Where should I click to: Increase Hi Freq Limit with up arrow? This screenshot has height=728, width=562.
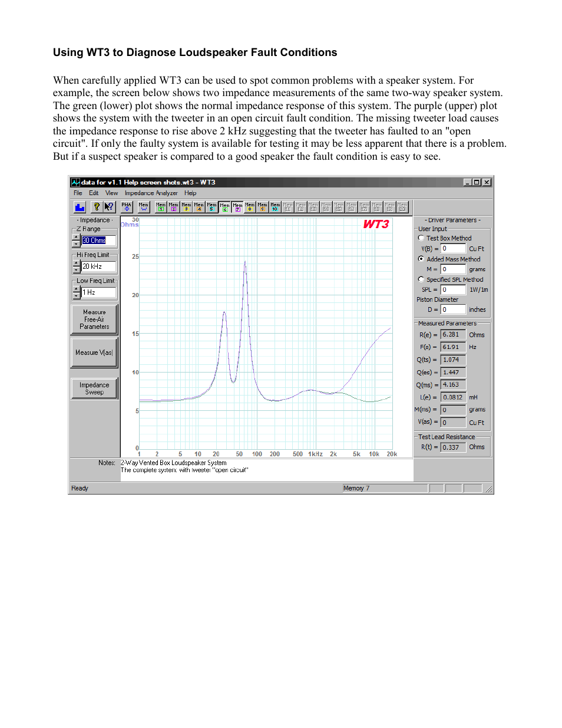77,263
